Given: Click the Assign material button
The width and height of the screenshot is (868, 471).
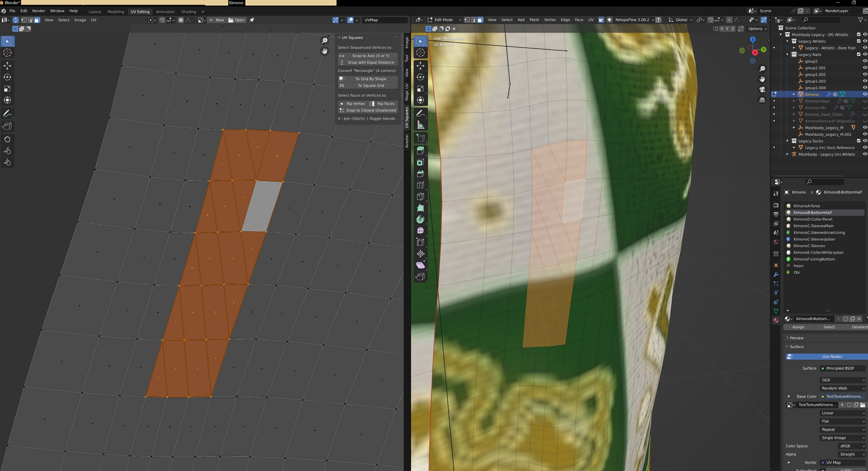Looking at the screenshot, I should [x=798, y=327].
